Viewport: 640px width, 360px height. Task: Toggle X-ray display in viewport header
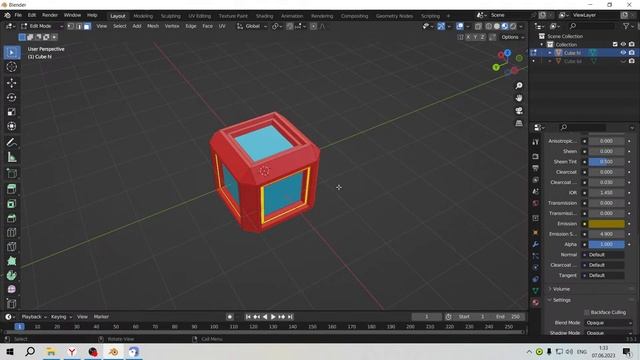pos(478,26)
